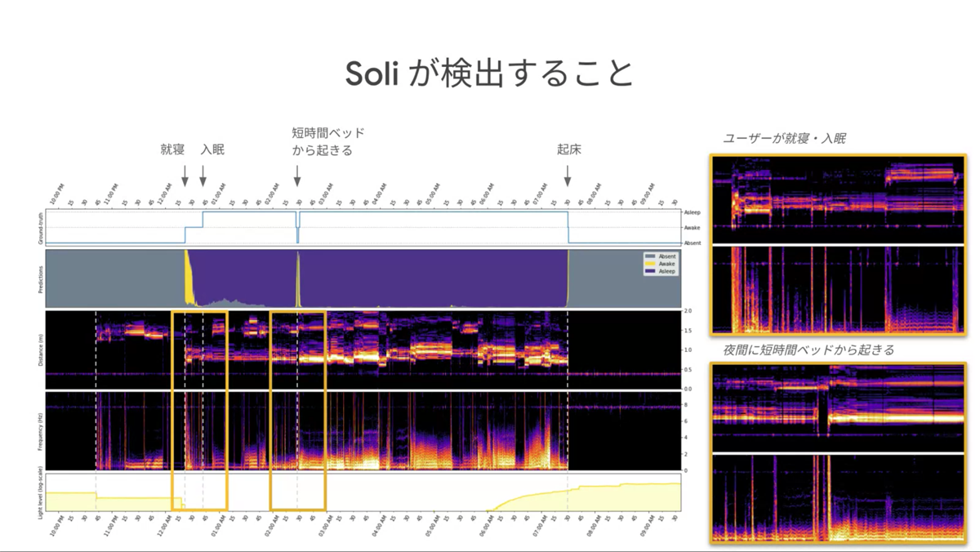Click the yellow 'Awake' legend swatch
Viewport: 980px width, 552px height.
pyautogui.click(x=650, y=264)
